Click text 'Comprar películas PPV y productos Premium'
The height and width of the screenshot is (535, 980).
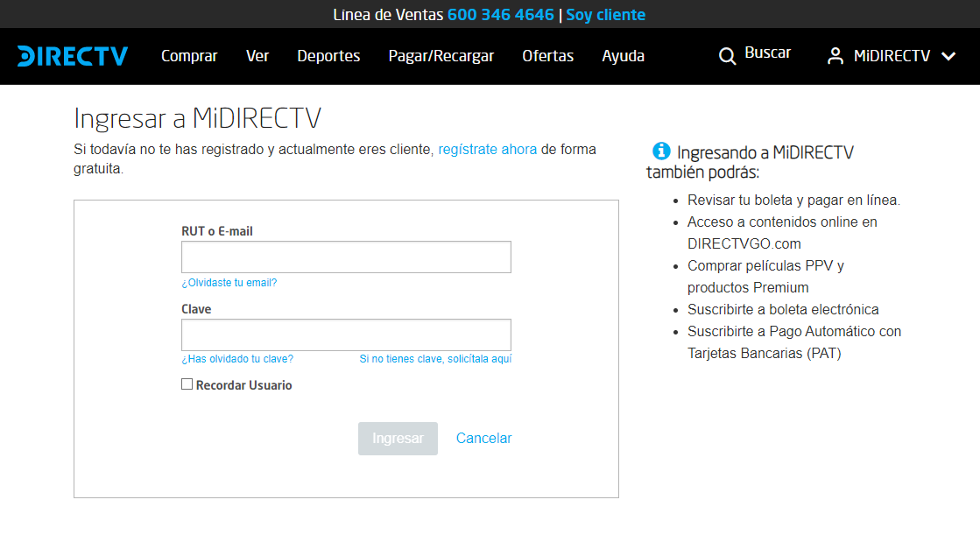coord(765,276)
